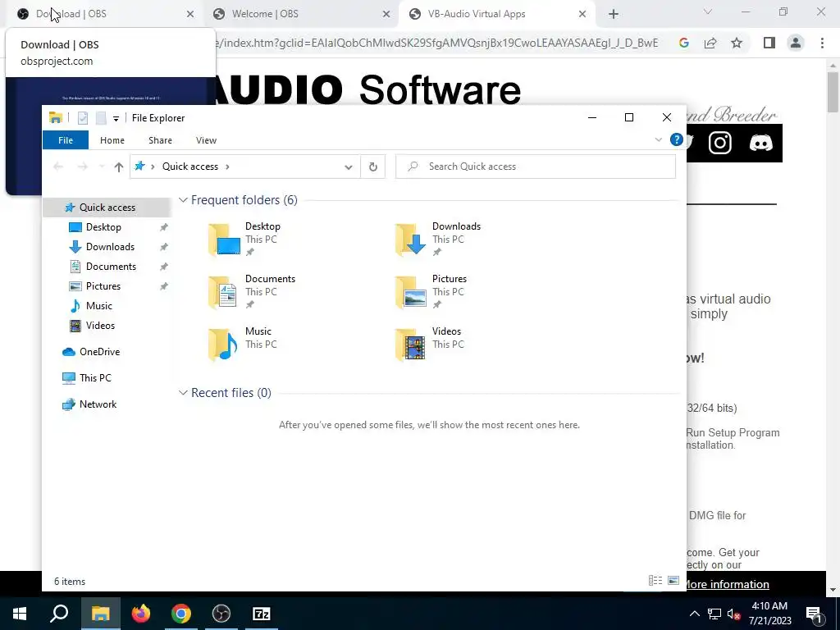840x630 pixels.
Task: Click in the Search Quick access field
Action: pyautogui.click(x=536, y=167)
